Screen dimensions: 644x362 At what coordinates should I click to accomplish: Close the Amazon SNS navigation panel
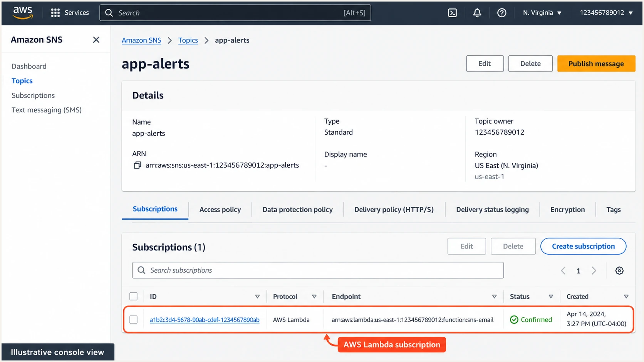pos(96,40)
